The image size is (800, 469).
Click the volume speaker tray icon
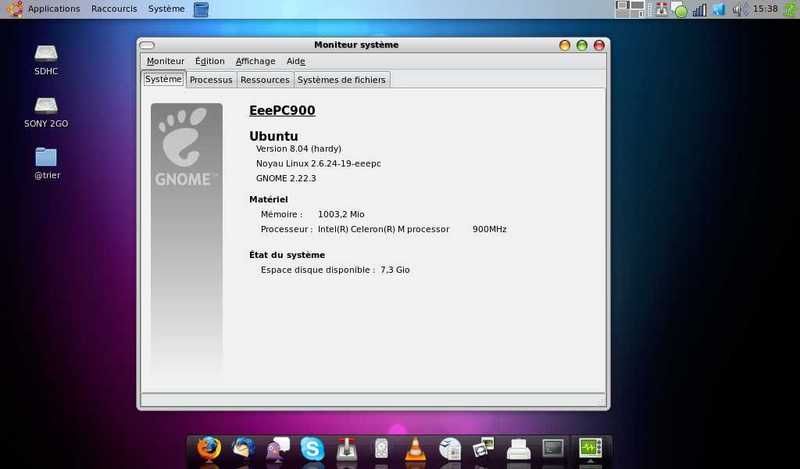pos(739,9)
